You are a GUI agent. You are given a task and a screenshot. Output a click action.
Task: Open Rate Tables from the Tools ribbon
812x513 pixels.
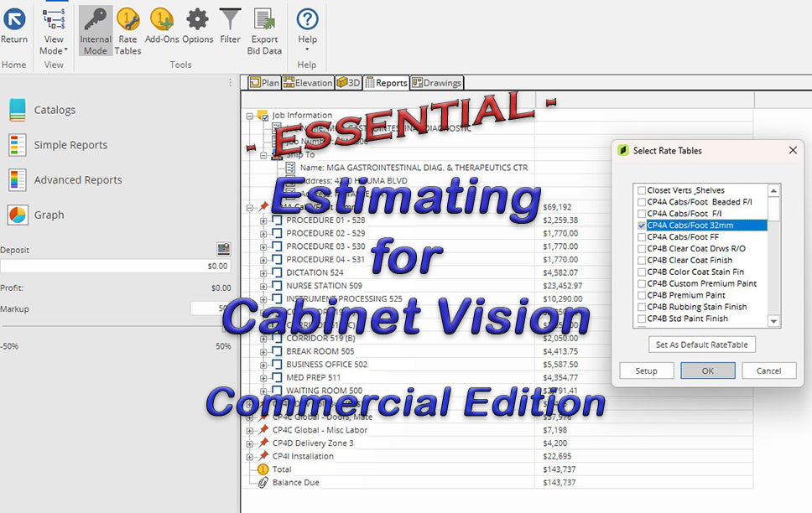click(128, 29)
